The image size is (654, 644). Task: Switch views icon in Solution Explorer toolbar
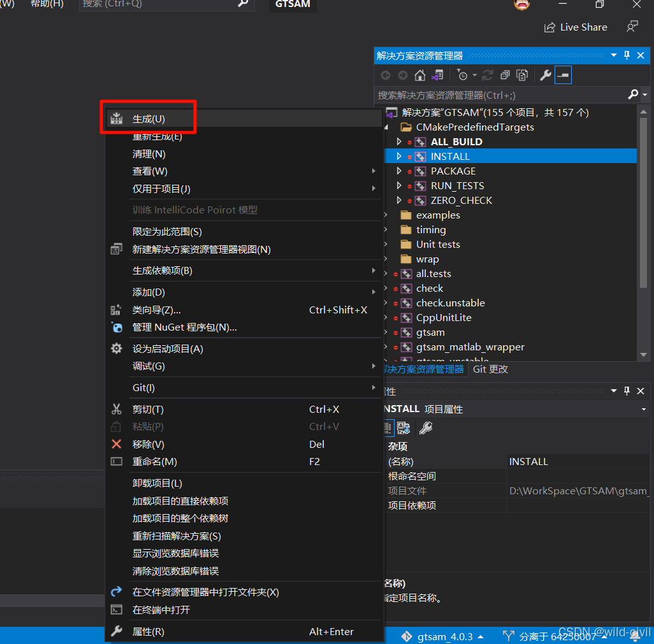point(437,75)
